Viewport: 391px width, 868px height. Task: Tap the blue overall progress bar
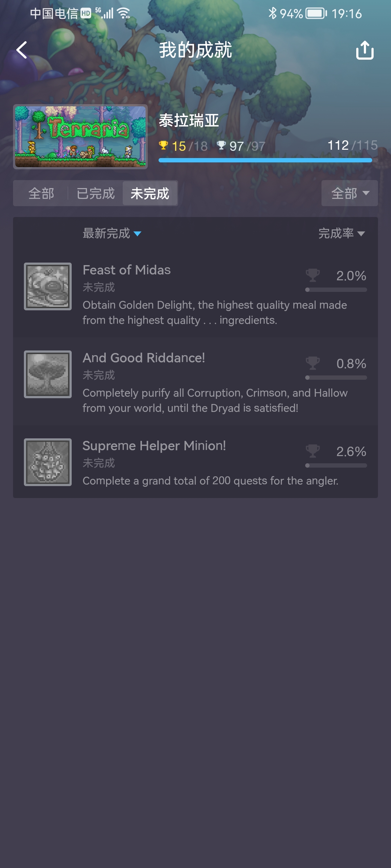click(265, 160)
